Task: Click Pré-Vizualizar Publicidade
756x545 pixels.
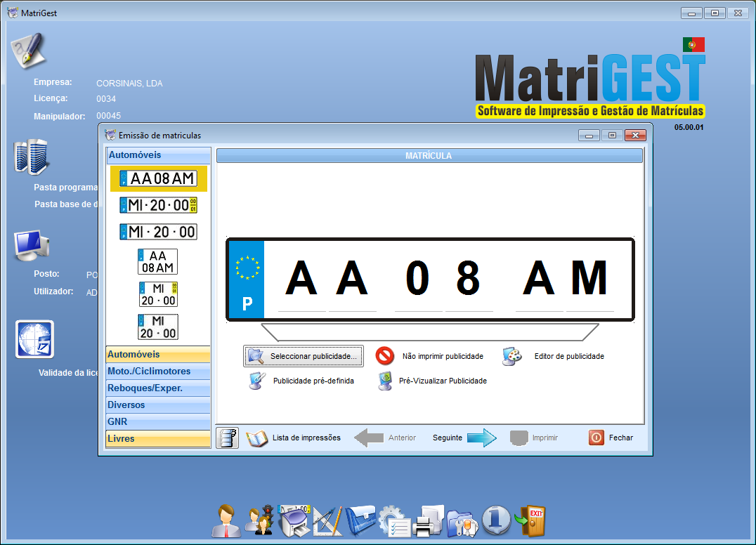Action: [x=433, y=381]
